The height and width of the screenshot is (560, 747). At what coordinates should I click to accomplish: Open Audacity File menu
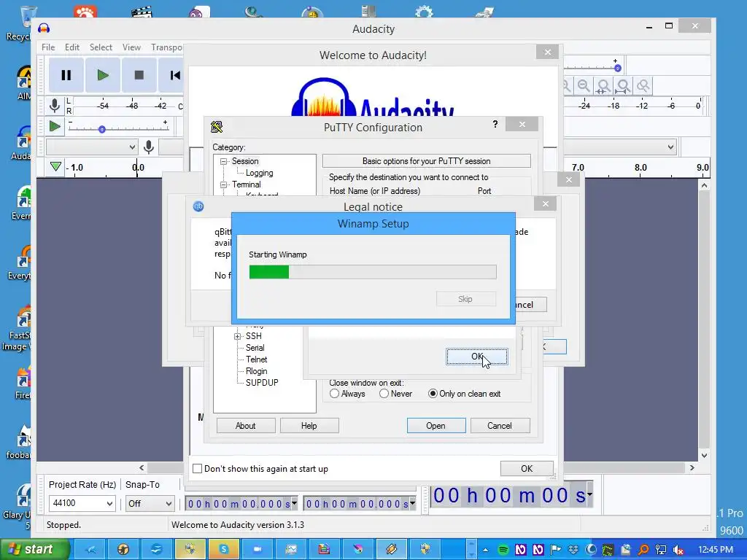click(48, 47)
